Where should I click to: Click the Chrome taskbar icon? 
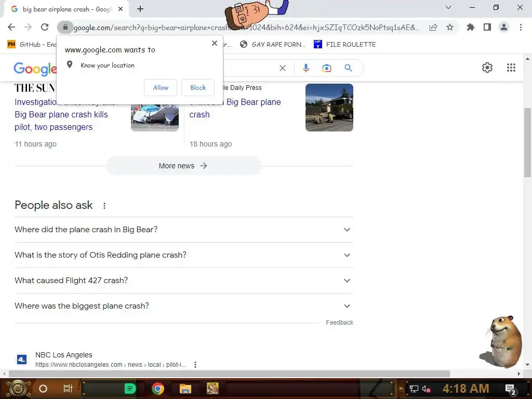[x=158, y=389]
